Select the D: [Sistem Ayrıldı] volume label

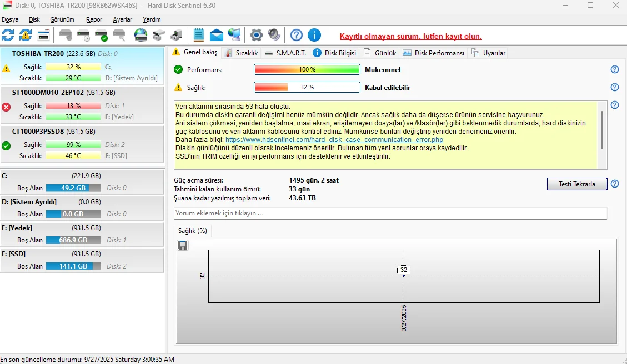[29, 202]
